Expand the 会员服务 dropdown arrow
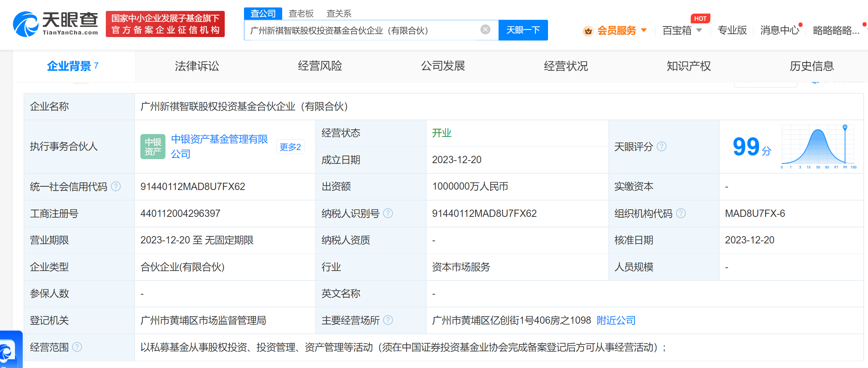 pyautogui.click(x=644, y=30)
